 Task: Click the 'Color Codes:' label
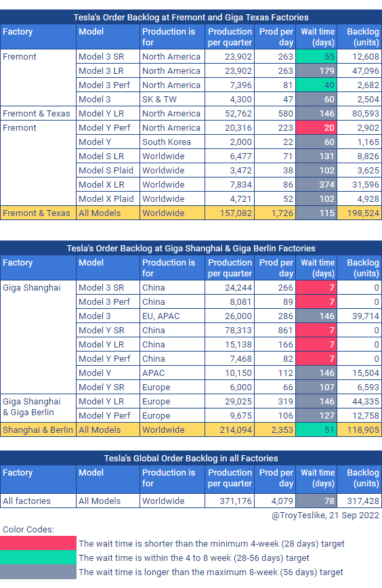(28, 530)
